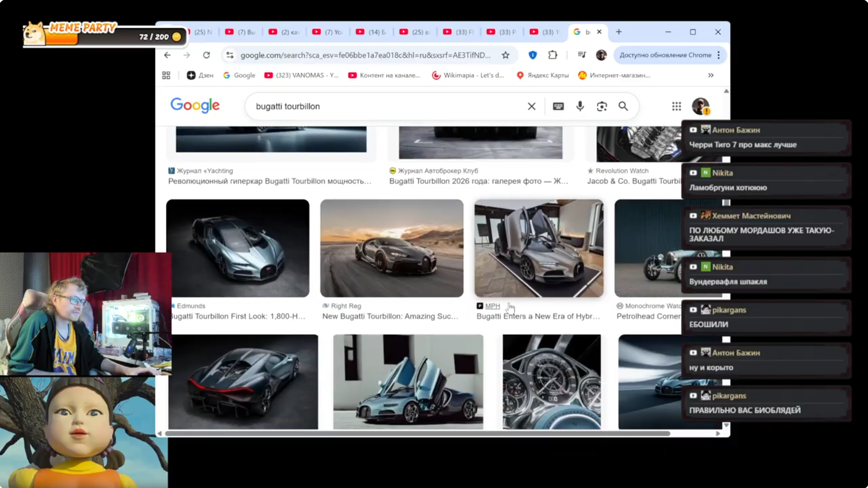
Task: Click the page scrollbar's down arrow
Action: 726,426
